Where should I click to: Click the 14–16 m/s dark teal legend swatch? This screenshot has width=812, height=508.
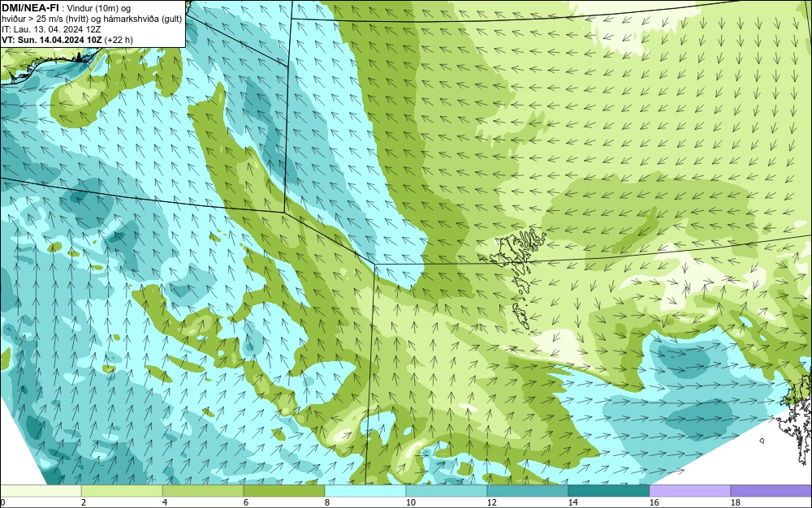pyautogui.click(x=609, y=491)
